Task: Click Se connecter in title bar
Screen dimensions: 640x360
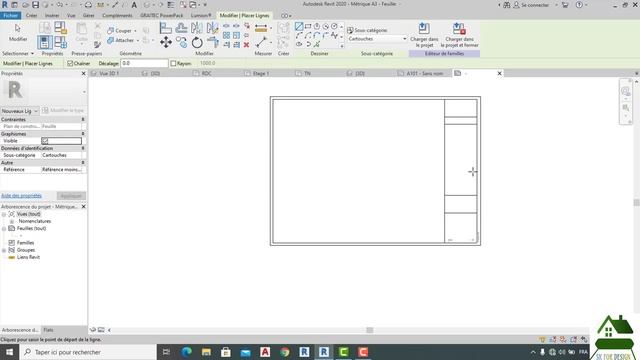Action: (x=535, y=5)
